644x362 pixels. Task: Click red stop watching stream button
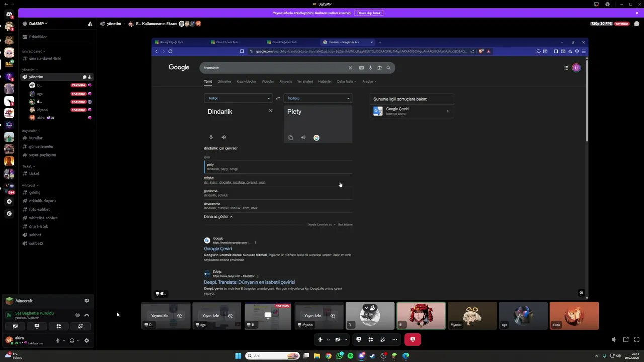412,340
